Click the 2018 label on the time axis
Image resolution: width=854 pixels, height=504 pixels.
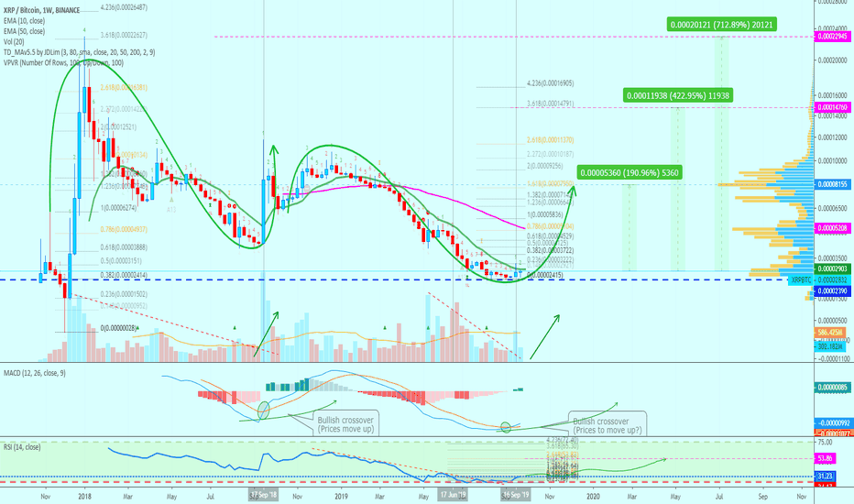pos(84,497)
